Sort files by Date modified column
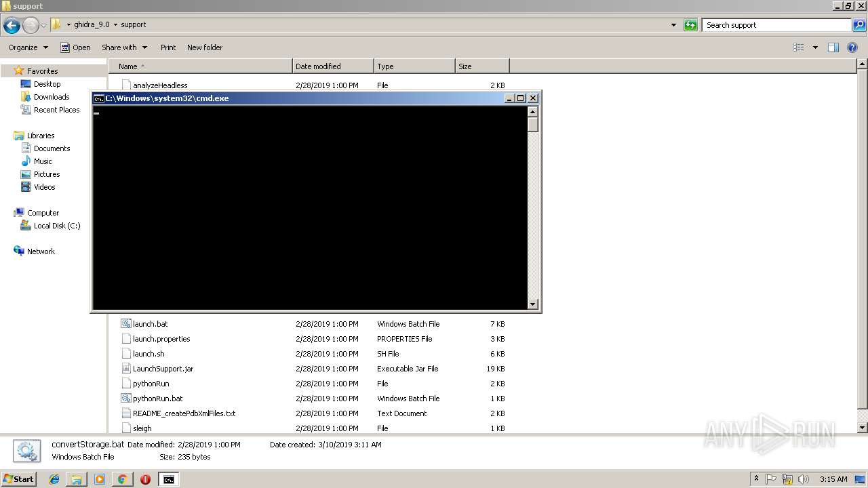 [333, 66]
